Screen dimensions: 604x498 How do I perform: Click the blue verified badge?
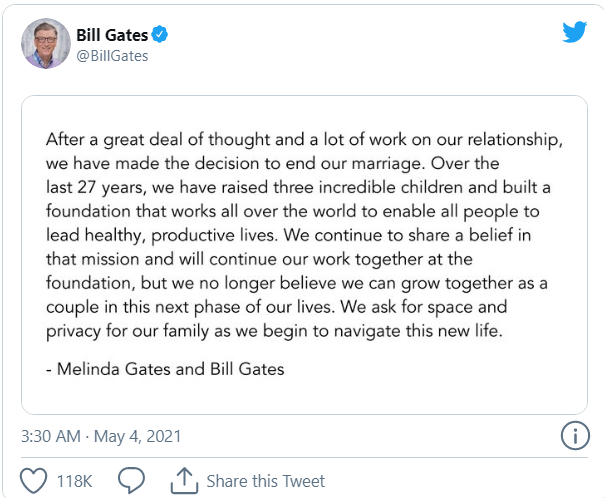coord(158,36)
